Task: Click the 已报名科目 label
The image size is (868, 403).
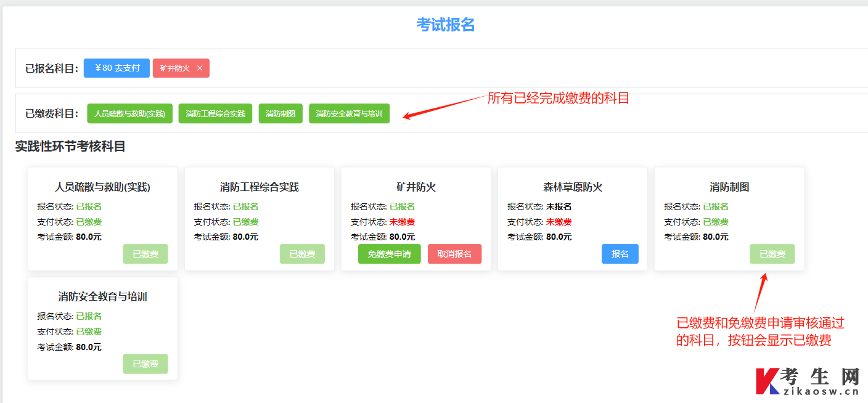Action: click(52, 68)
